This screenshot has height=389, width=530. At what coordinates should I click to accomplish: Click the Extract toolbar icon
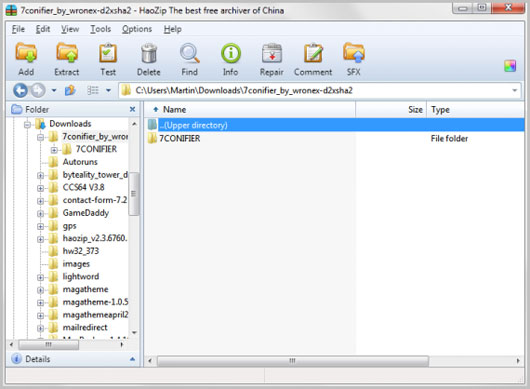click(x=67, y=54)
